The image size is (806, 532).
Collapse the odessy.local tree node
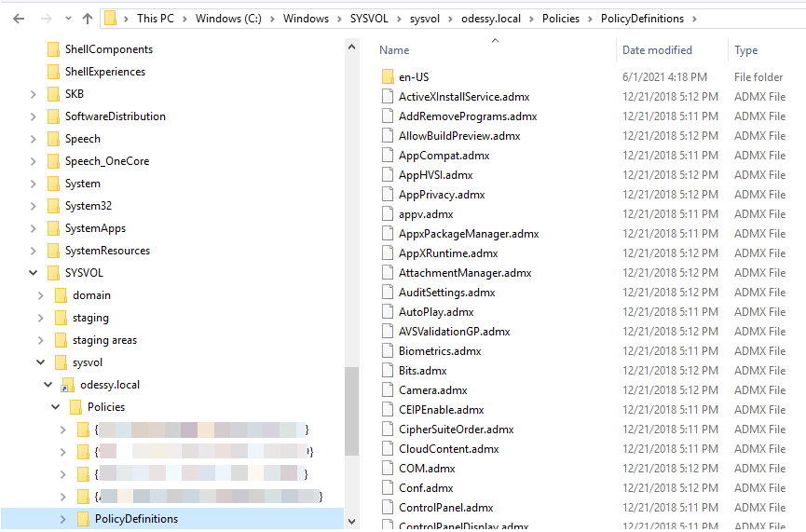48,385
